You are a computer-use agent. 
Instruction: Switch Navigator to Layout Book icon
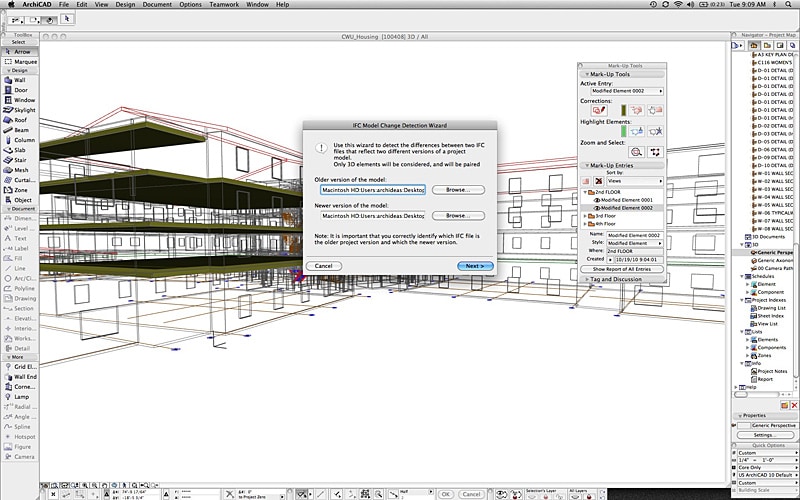[780, 45]
